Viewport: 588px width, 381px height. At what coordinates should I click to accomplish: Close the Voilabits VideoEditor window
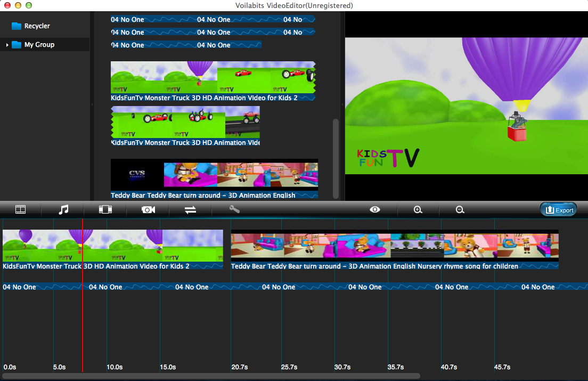click(7, 5)
